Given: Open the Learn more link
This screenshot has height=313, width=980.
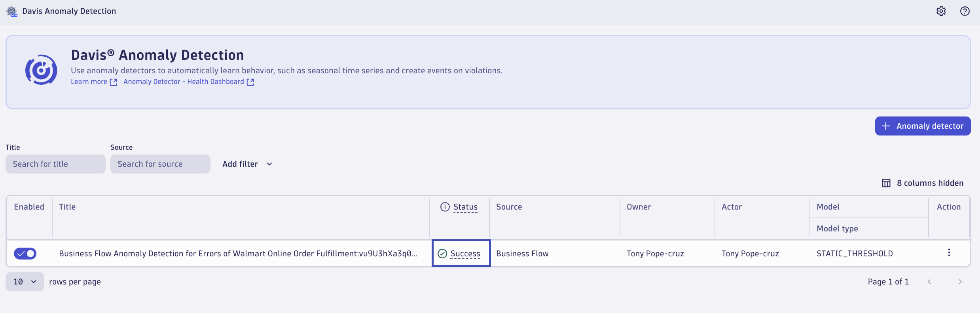Looking at the screenshot, I should click(94, 82).
